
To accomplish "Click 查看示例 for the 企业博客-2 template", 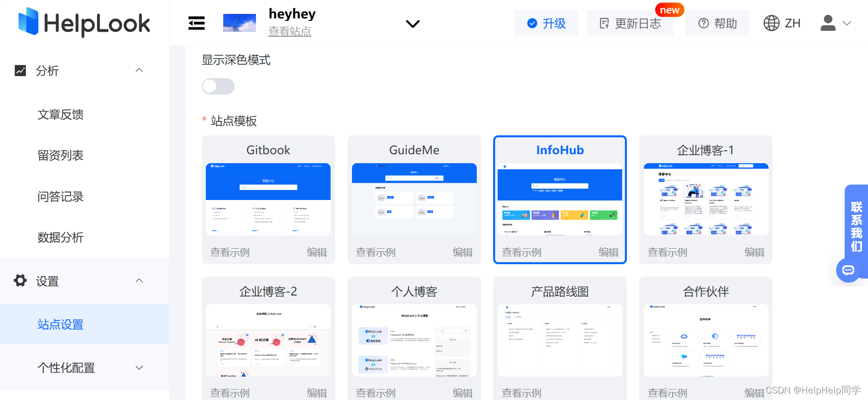I will [230, 393].
